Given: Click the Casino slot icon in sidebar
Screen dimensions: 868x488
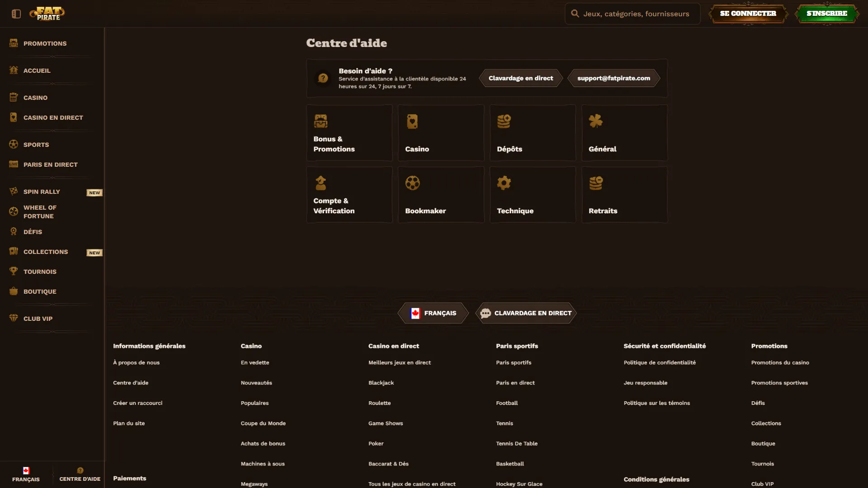Looking at the screenshot, I should click(14, 97).
